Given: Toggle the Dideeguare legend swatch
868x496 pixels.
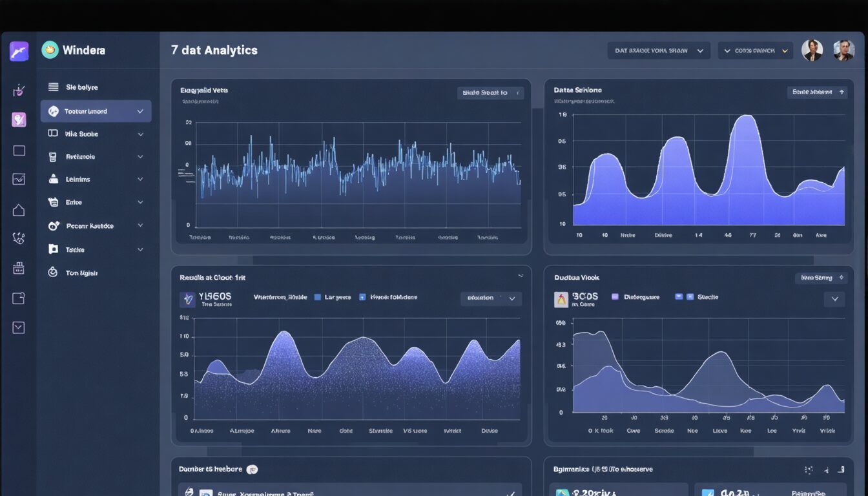Looking at the screenshot, I should pos(615,297).
